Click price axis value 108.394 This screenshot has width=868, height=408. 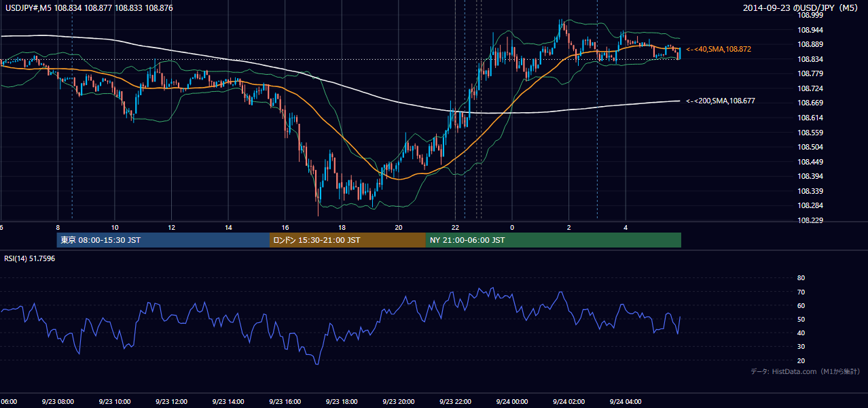click(810, 176)
